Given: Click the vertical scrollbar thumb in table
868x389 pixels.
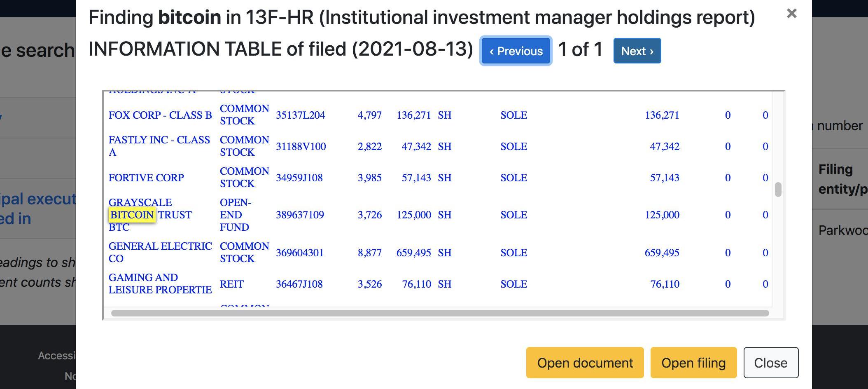Looking at the screenshot, I should [778, 190].
